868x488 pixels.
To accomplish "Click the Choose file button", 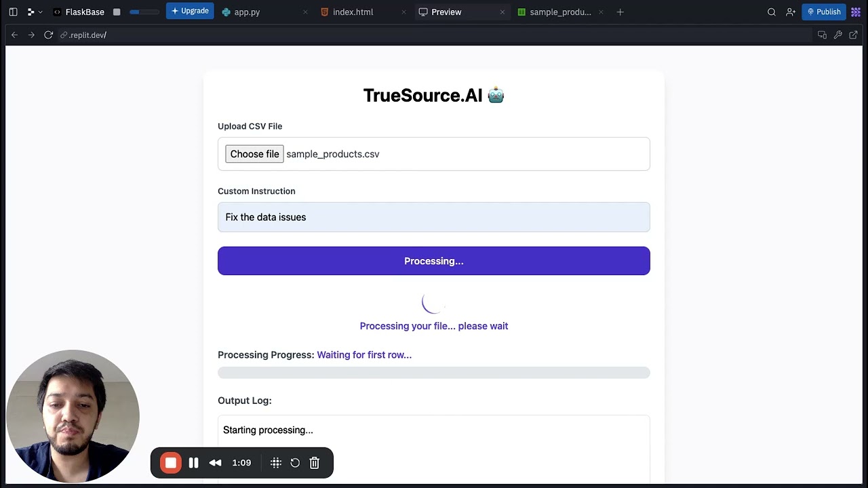I will pyautogui.click(x=254, y=154).
